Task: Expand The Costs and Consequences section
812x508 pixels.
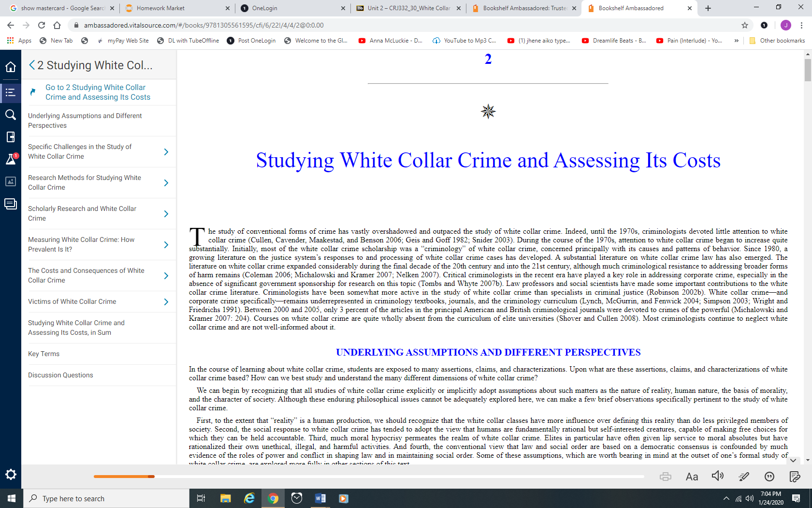Action: [166, 276]
